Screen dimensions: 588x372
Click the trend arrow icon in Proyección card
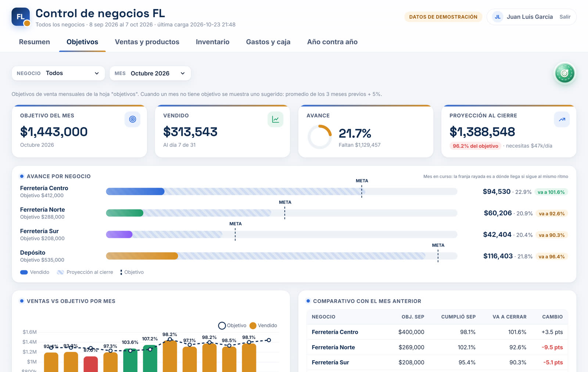(x=562, y=119)
